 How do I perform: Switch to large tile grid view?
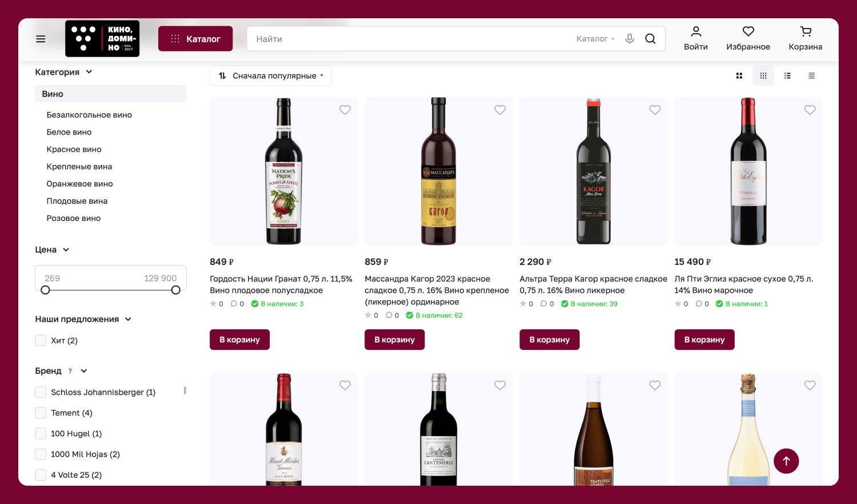[739, 76]
